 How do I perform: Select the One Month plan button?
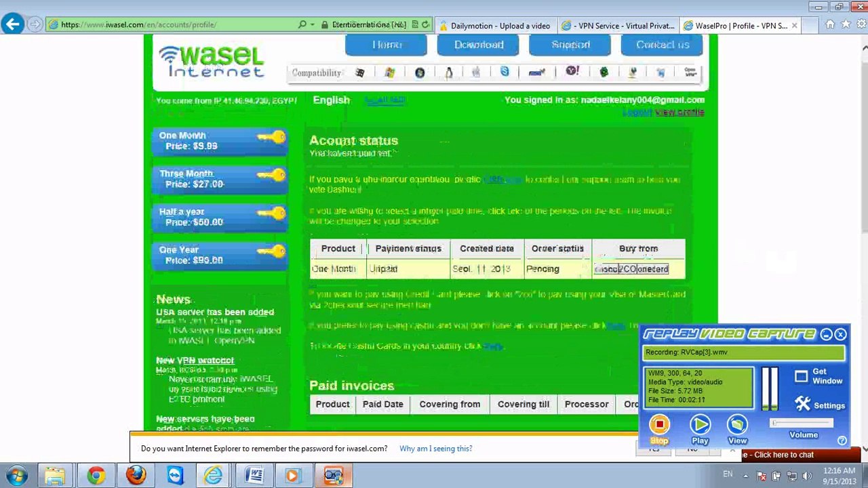220,141
